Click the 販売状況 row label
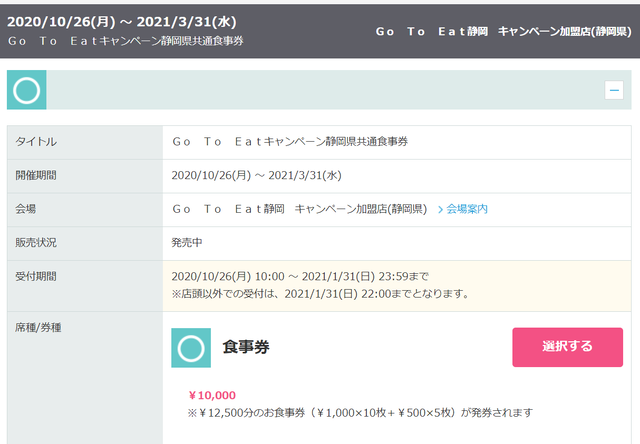Image resolution: width=640 pixels, height=444 pixels. click(36, 242)
